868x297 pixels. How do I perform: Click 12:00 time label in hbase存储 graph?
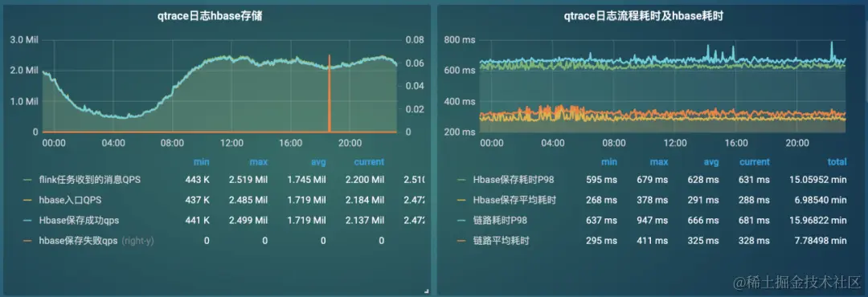(x=231, y=143)
